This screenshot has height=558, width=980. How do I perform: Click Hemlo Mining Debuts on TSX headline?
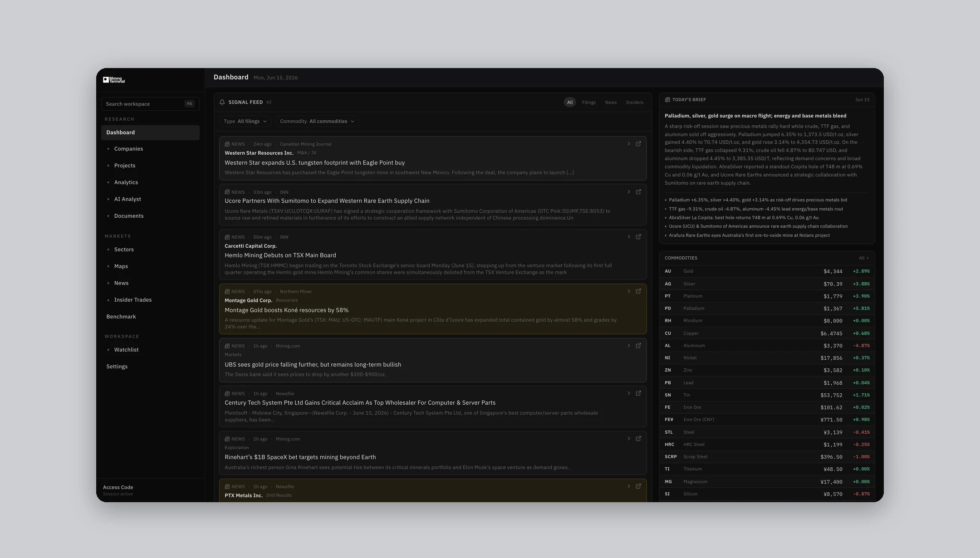pyautogui.click(x=280, y=255)
